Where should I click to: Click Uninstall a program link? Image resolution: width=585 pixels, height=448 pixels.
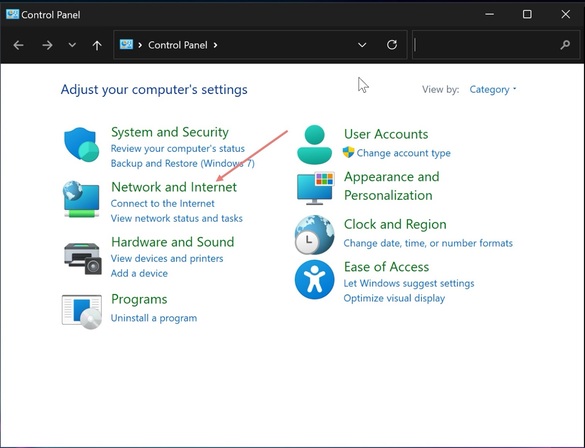(154, 318)
